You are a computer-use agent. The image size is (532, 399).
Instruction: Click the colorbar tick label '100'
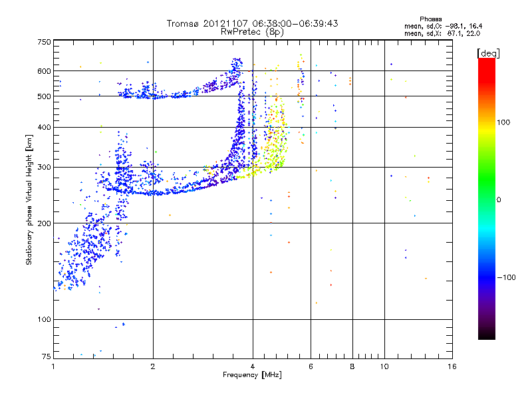pos(503,122)
